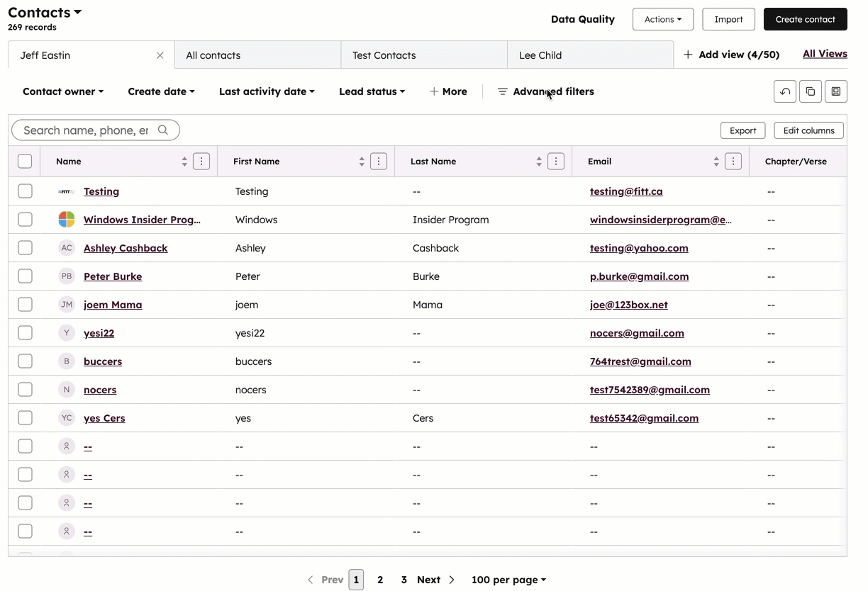Click the JM avatar for joem Mama

click(67, 305)
